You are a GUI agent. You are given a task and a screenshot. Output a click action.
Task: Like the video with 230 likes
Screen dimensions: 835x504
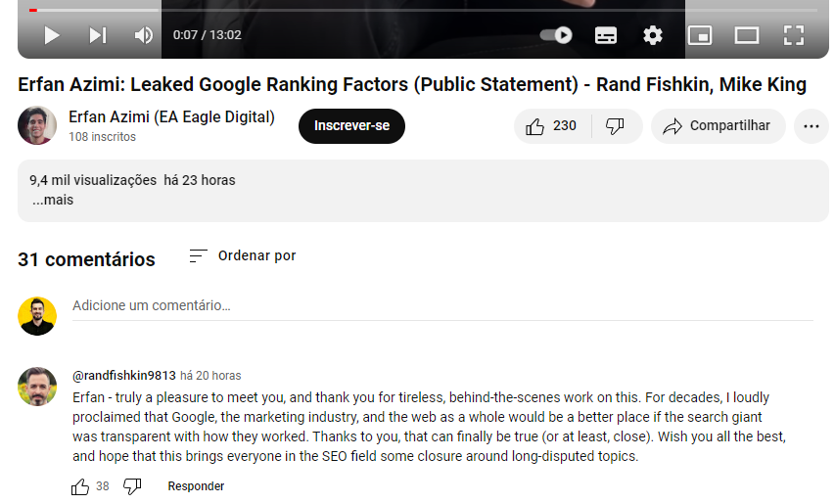pos(551,126)
